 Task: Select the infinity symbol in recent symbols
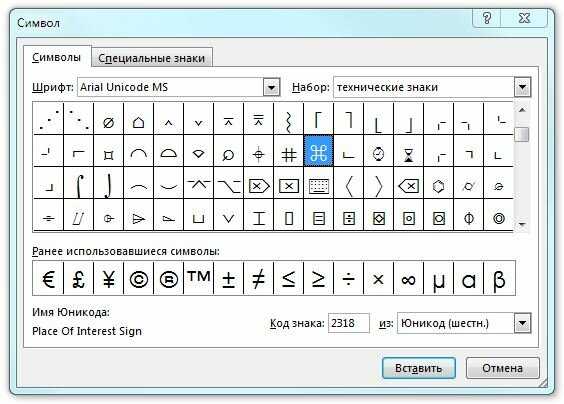408,279
